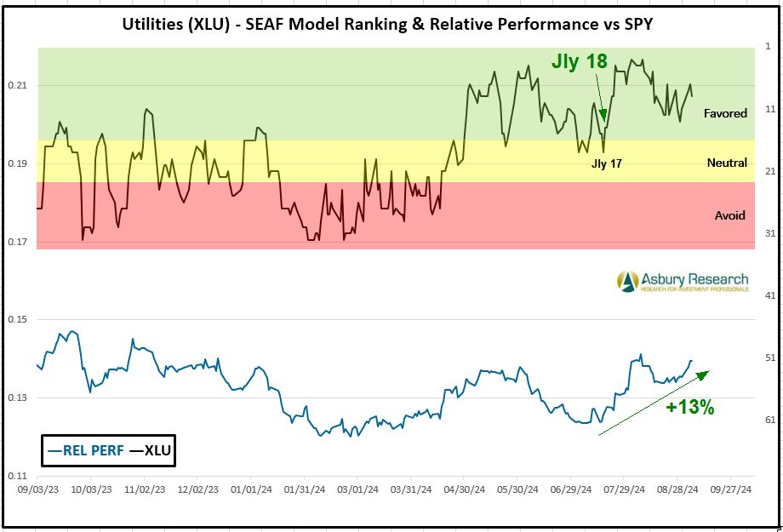Click the 09/27/24 date on x-axis
This screenshot has height=532, width=783.
coord(730,490)
